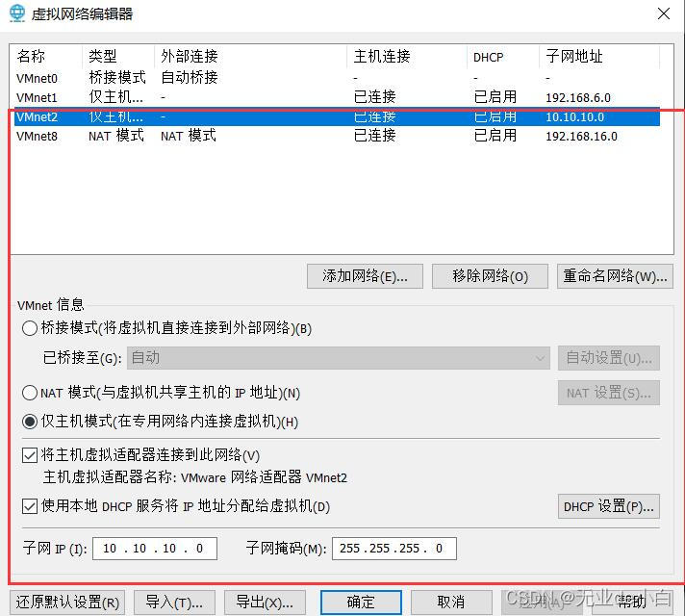Click 自动桥接 cell in VMnet0 row

[190, 77]
